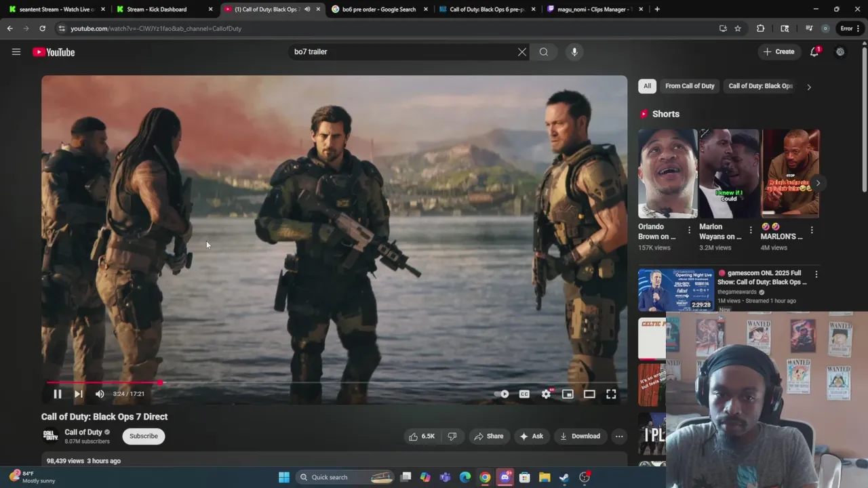Open the MARLON'S short thumbnail
This screenshot has height=488, width=868.
point(790,174)
